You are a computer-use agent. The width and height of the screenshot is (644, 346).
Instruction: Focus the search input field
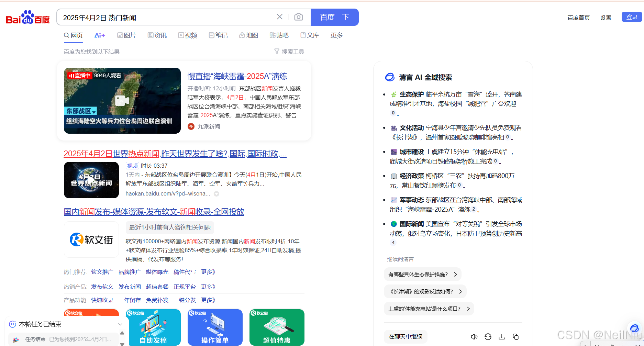tap(168, 18)
